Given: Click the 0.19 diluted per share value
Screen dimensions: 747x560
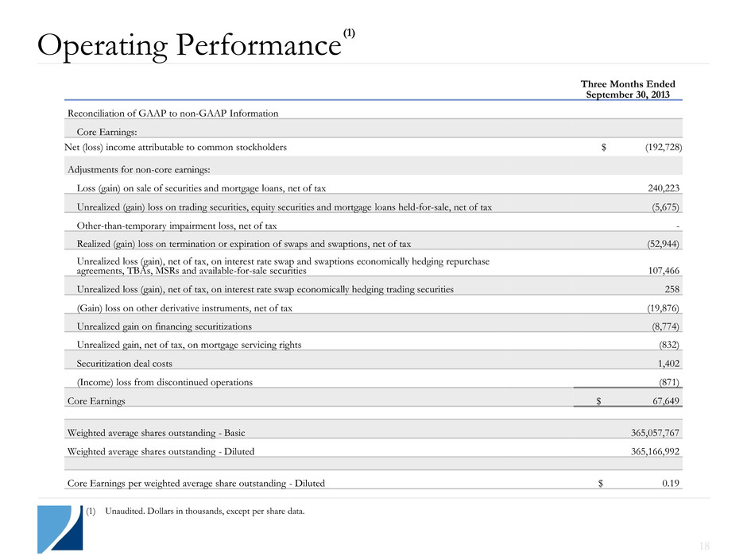Looking at the screenshot, I should [669, 482].
